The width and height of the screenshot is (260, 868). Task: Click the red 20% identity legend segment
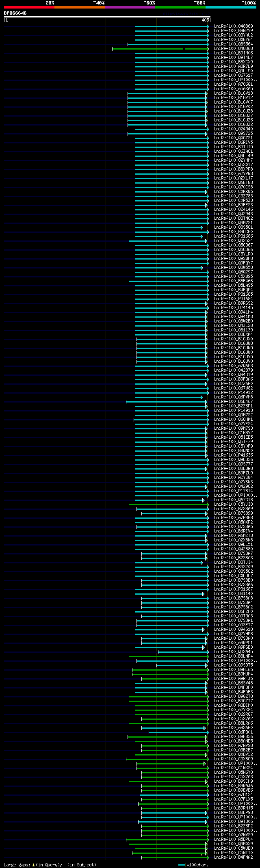[x=29, y=7]
